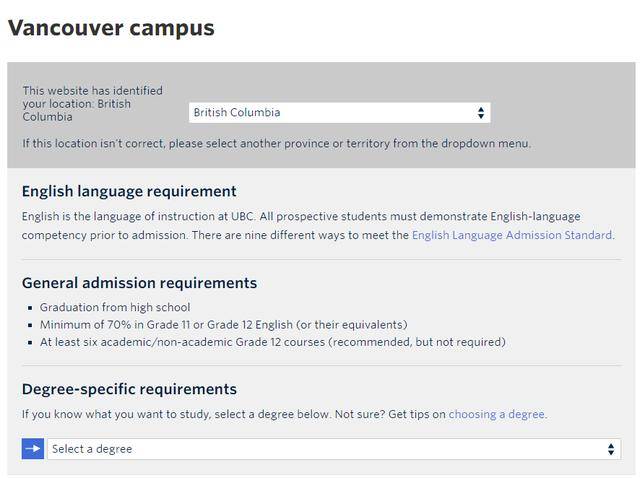Click the Minimum of 70% in Grade 11 bullet

[x=224, y=325]
